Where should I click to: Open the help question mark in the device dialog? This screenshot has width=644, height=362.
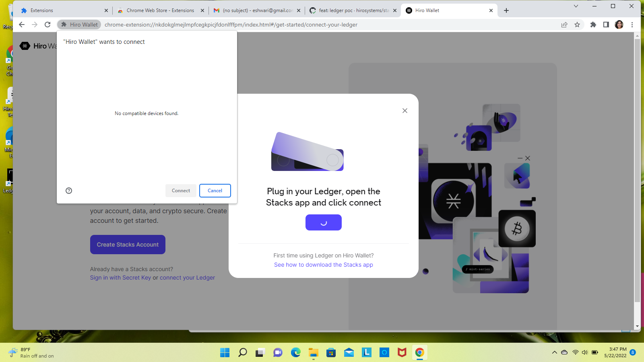pyautogui.click(x=68, y=191)
